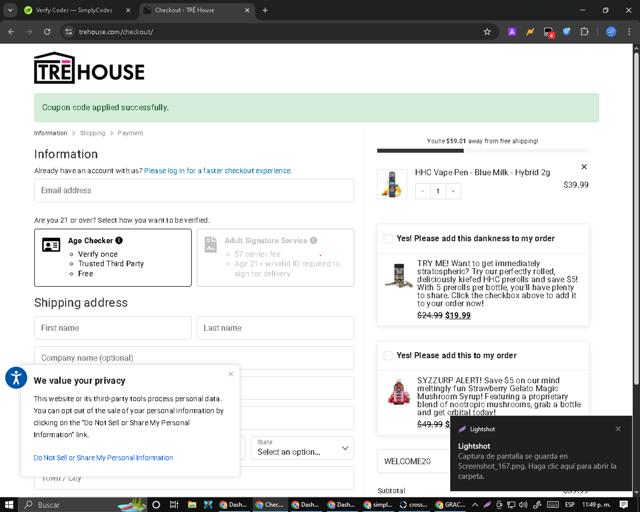Screen dimensions: 640x512
Task: Decrease the vape pen quantity
Action: [x=422, y=191]
